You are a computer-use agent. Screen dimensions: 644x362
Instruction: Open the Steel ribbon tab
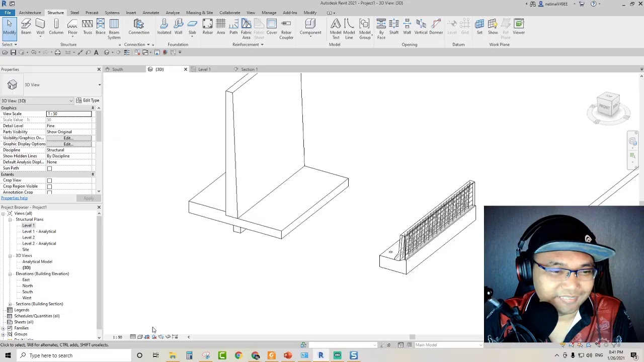[x=74, y=13]
